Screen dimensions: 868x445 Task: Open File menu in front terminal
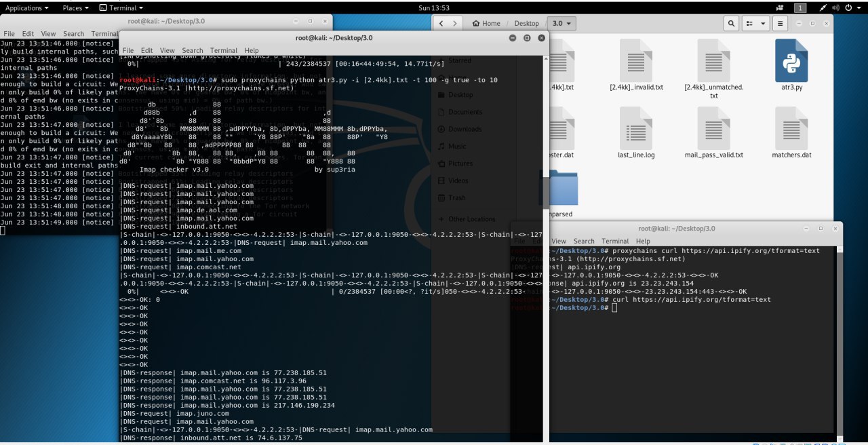tap(128, 50)
